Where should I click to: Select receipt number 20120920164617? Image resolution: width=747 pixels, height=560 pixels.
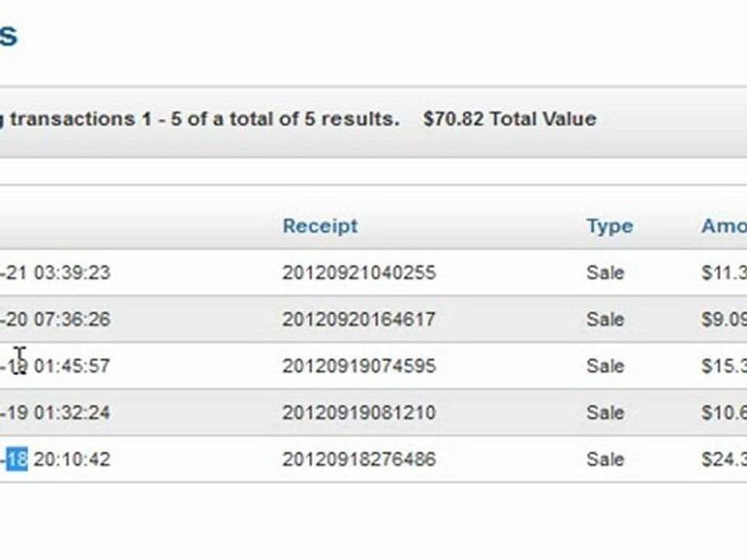(x=359, y=319)
